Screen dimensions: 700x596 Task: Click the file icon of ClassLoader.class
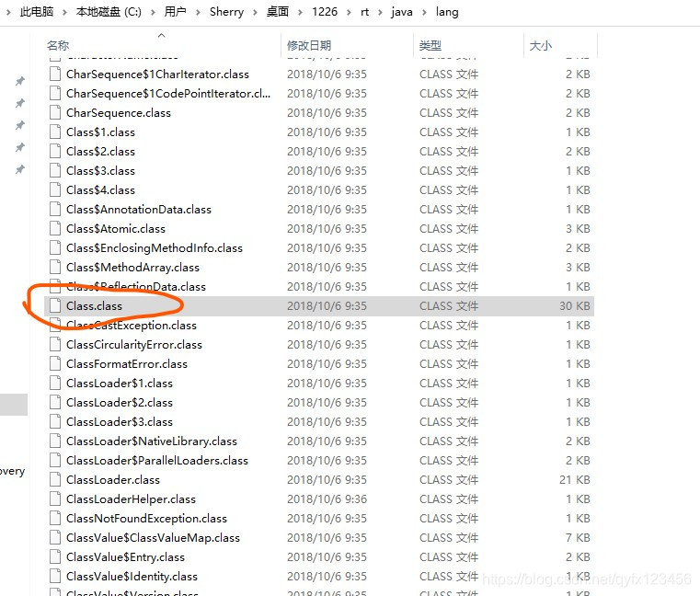[x=55, y=479]
